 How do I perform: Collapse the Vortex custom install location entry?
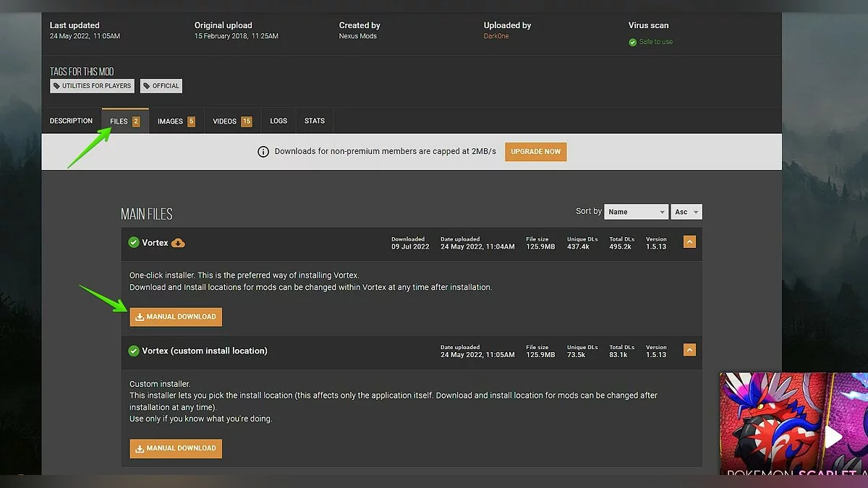(689, 350)
